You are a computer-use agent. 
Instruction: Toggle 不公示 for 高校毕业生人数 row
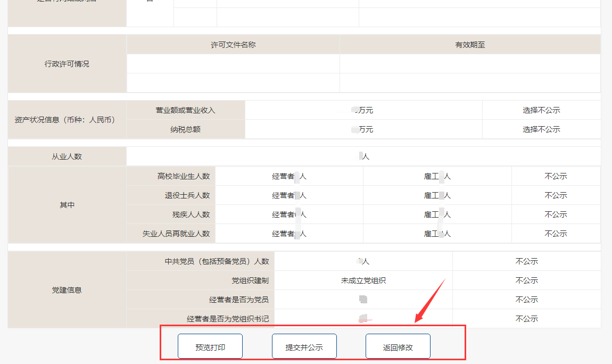coord(556,177)
